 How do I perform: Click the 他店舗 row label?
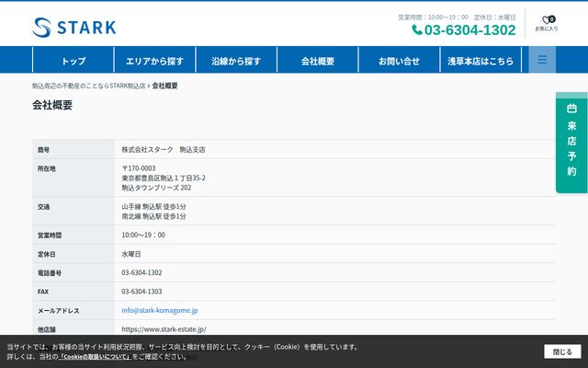tap(47, 329)
